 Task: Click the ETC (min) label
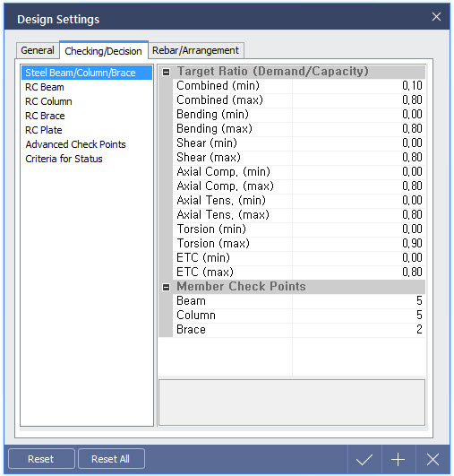tap(203, 258)
